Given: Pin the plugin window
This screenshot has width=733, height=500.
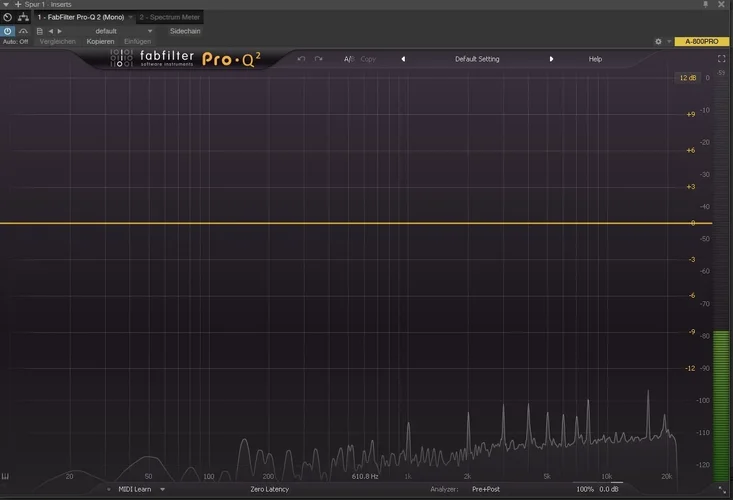Looking at the screenshot, I should pyautogui.click(x=706, y=4).
